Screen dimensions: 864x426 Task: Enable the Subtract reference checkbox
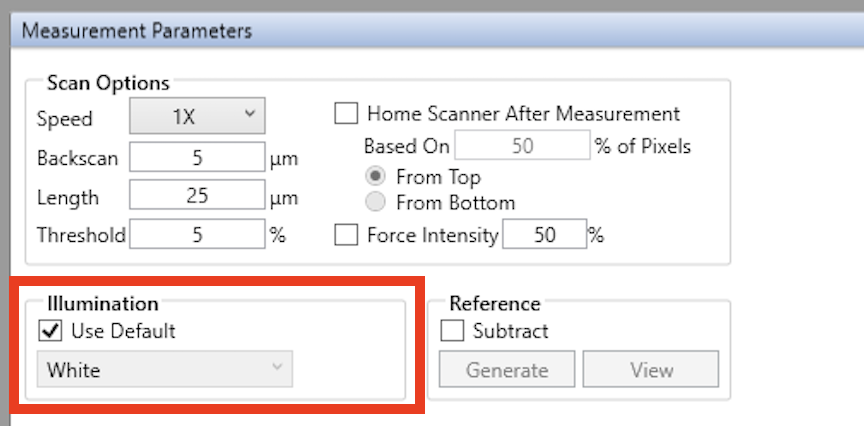coord(453,331)
